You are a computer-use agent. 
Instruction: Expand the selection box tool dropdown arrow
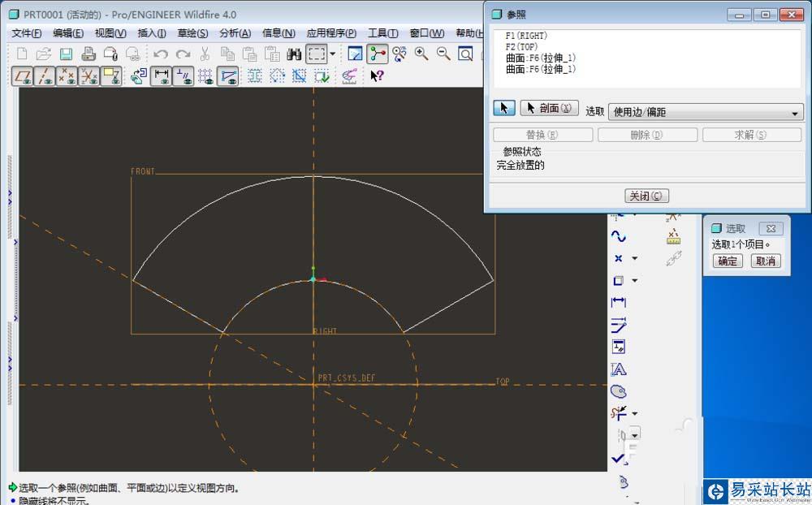click(332, 54)
